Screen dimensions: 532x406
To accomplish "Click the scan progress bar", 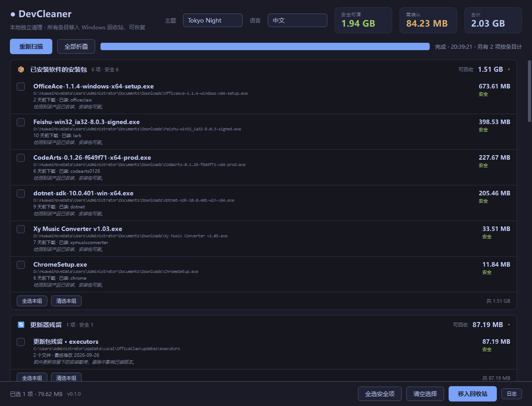I will (265, 46).
